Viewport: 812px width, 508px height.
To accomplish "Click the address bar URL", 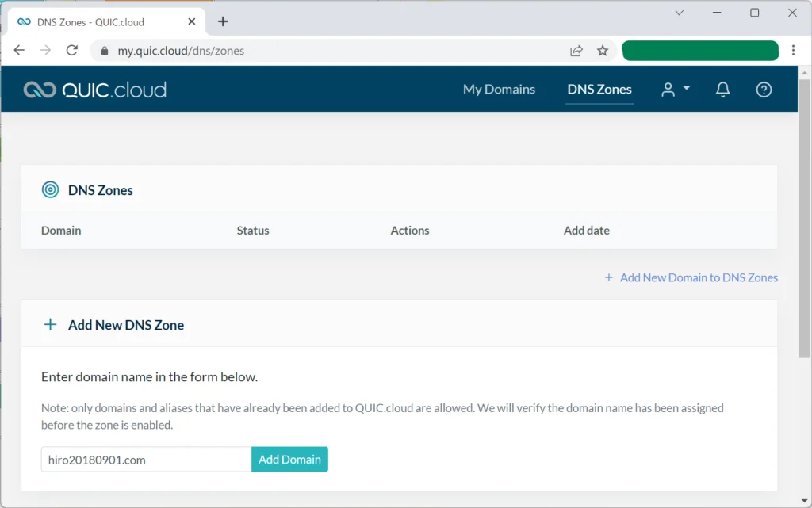I will coord(181,51).
